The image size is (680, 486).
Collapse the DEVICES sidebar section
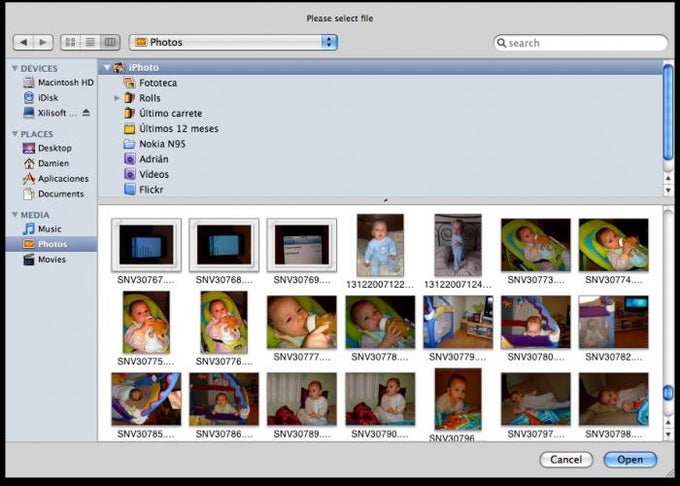[15, 68]
